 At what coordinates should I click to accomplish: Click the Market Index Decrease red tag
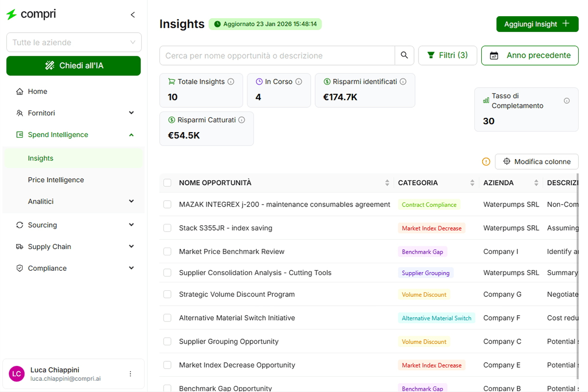click(431, 228)
